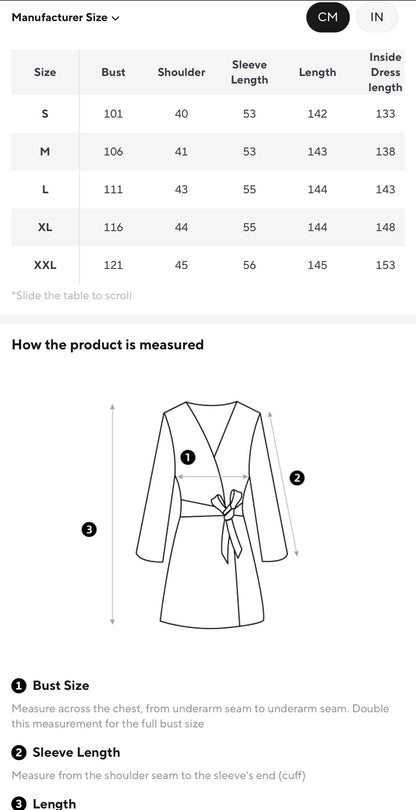Viewport: 416px width, 810px height.
Task: Click the XL bust value 116
Action: pyautogui.click(x=113, y=227)
